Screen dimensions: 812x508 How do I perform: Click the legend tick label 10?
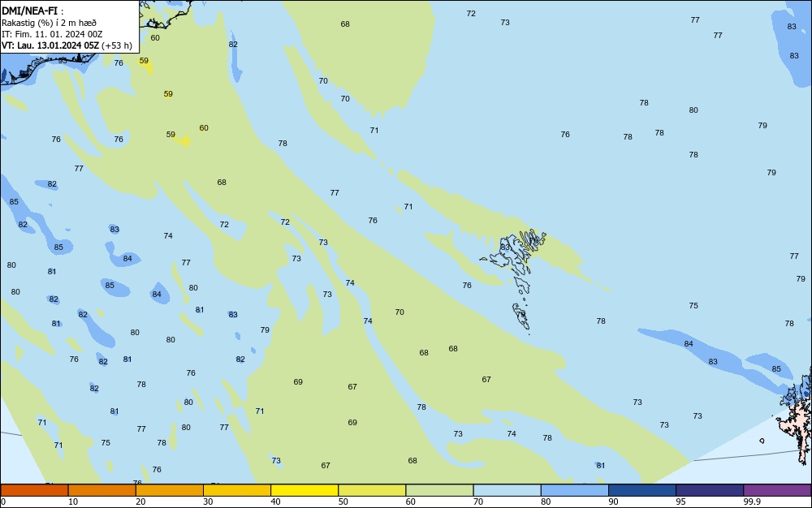(73, 502)
